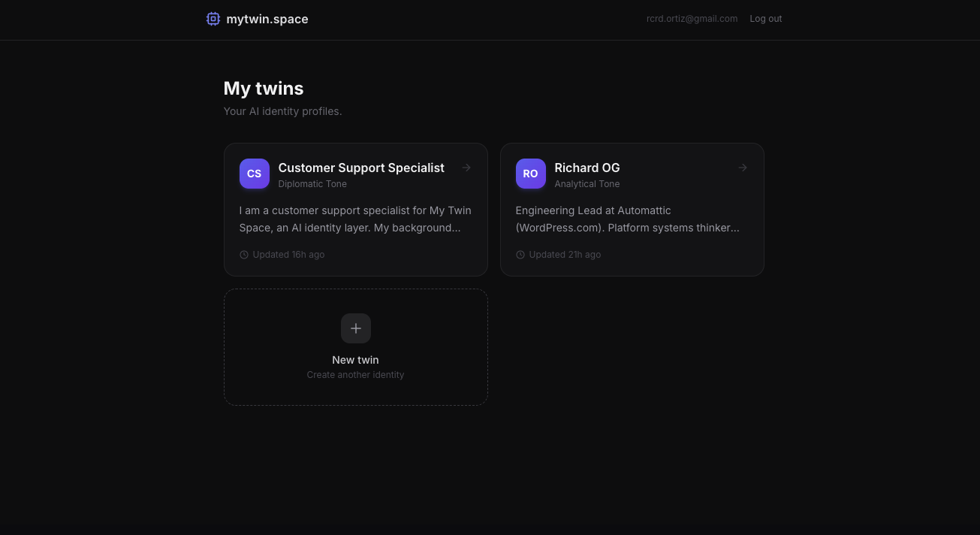Click the mytwin.space site title
Viewport: 980px width, 535px height.
(267, 19)
